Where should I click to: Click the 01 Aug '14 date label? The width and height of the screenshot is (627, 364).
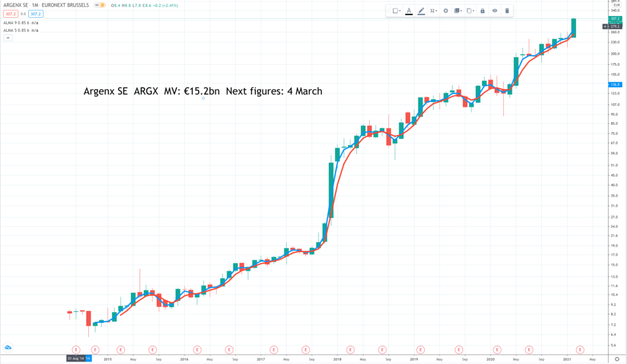pos(76,359)
